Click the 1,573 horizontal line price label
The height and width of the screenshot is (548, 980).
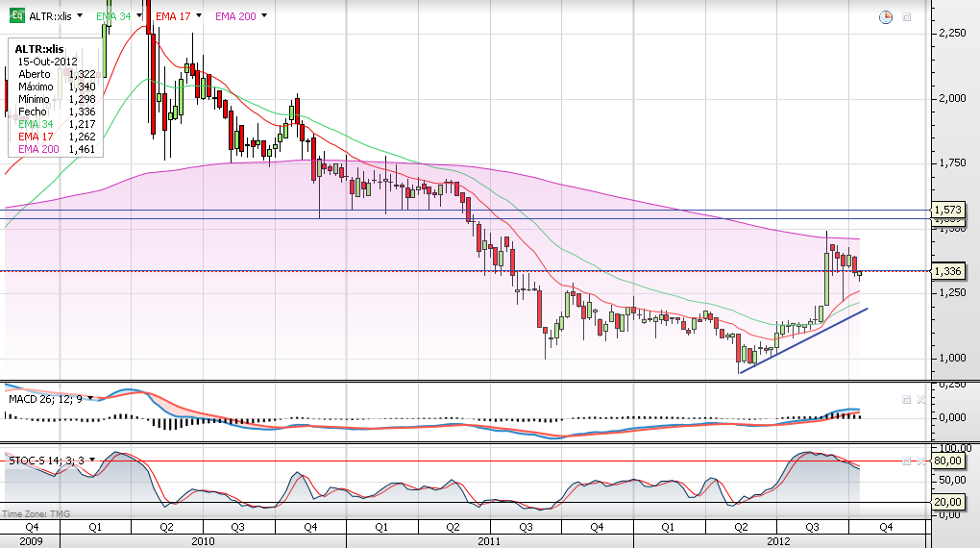948,210
